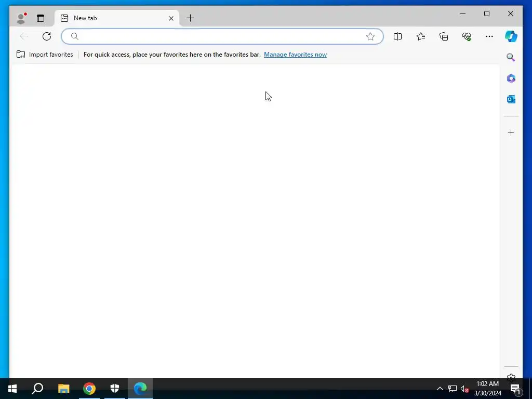Viewport: 532px width, 399px height.
Task: Select the New tab tab
Action: 117,18
